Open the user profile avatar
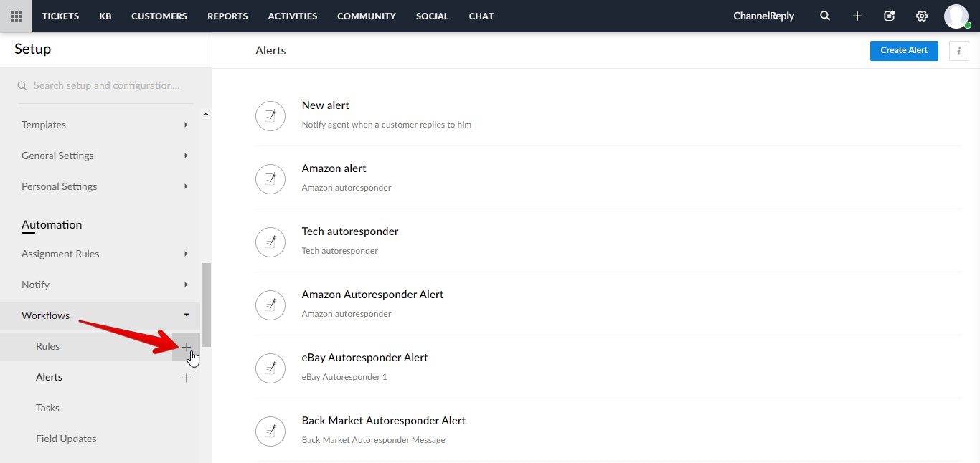This screenshot has width=980, height=463. coord(956,16)
